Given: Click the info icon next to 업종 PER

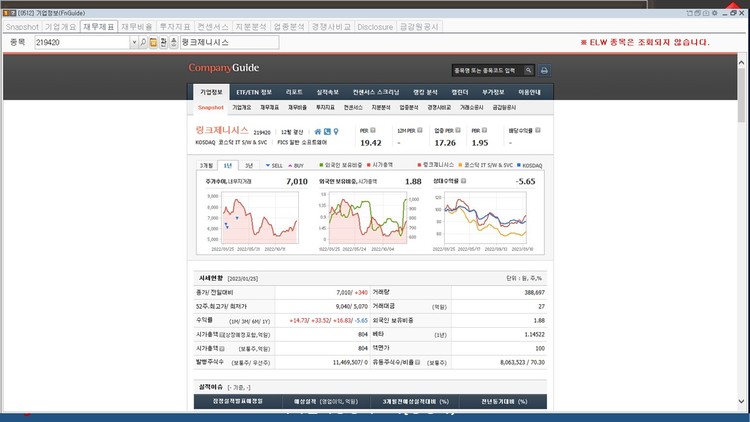Looking at the screenshot, I should (x=458, y=130).
